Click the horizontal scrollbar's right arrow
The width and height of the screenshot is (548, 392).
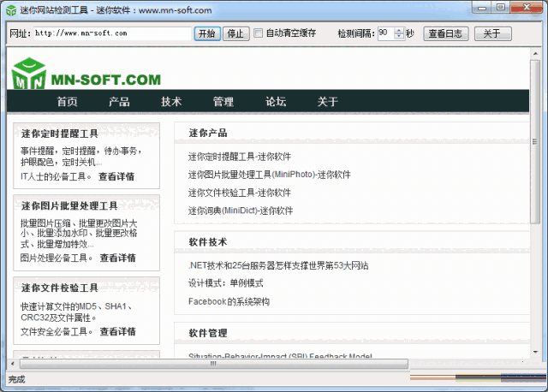point(523,363)
